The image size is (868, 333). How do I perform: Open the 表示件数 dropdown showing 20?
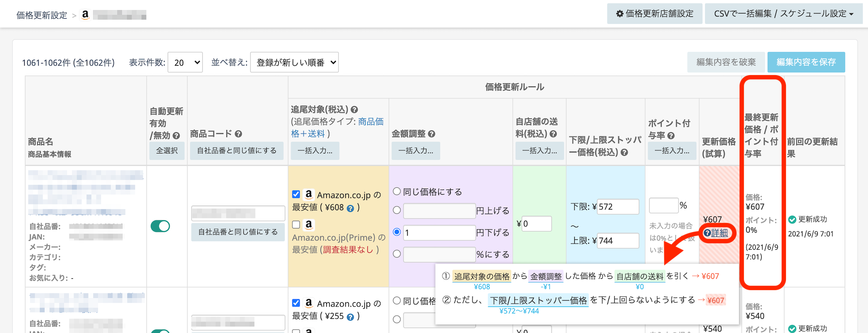(x=185, y=62)
